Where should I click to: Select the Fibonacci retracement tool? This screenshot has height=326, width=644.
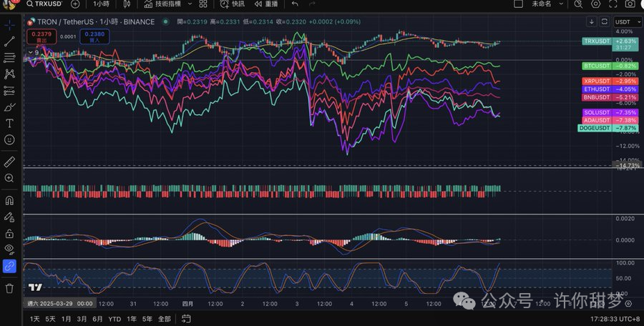(9, 58)
